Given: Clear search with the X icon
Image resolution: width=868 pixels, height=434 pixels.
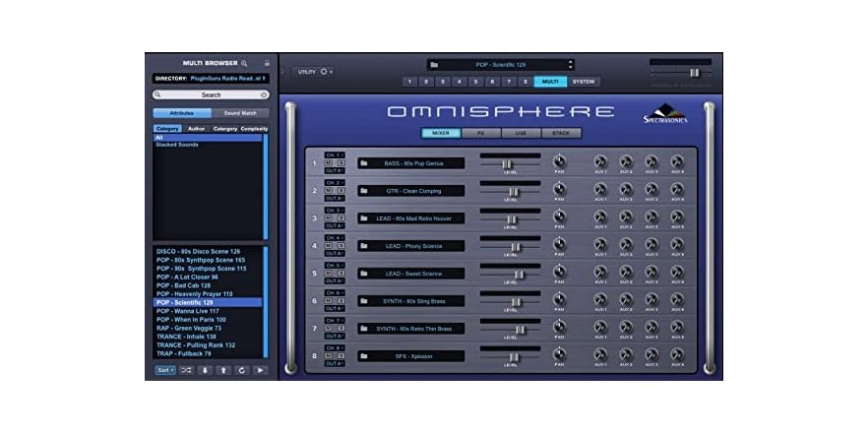Looking at the screenshot, I should pos(264,95).
